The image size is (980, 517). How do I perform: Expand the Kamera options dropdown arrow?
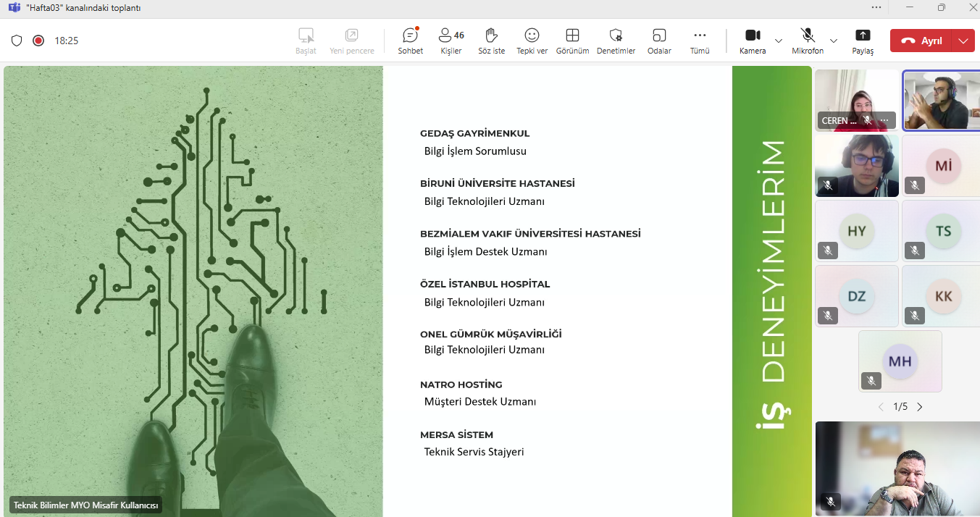[x=779, y=41]
